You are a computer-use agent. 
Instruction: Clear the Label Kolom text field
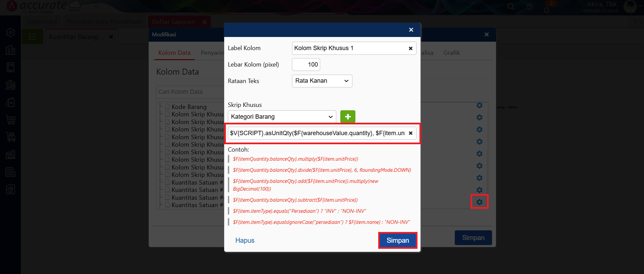pyautogui.click(x=410, y=48)
